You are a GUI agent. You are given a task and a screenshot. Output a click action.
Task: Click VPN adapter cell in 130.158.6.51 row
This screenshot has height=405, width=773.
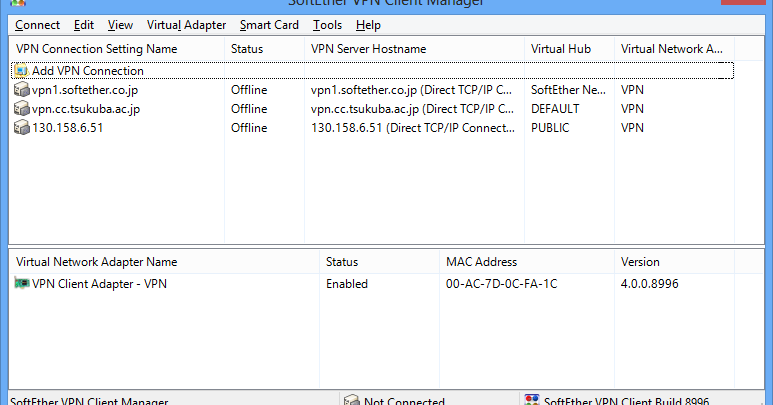coord(632,128)
